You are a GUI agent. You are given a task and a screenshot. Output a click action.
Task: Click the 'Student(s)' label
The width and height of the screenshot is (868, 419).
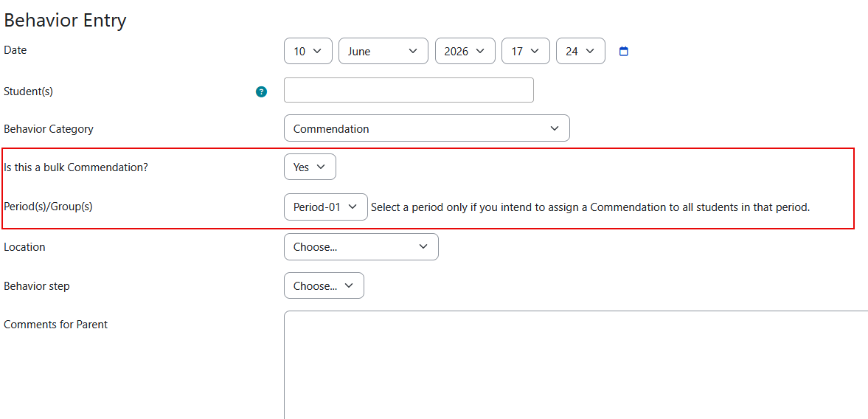(x=28, y=92)
